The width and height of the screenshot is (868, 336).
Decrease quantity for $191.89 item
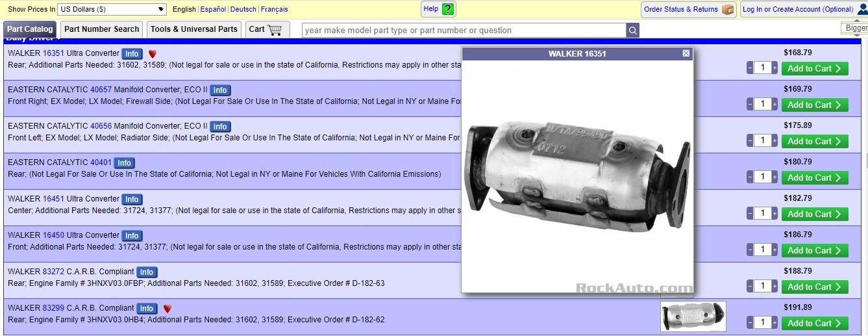(750, 323)
